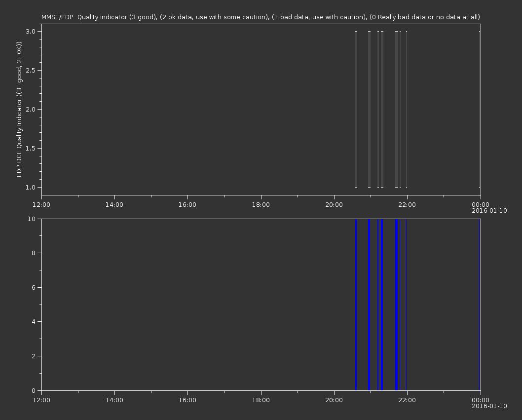Click the 8 tick label on lower plot
The height and width of the screenshot is (420, 522).
[34, 253]
